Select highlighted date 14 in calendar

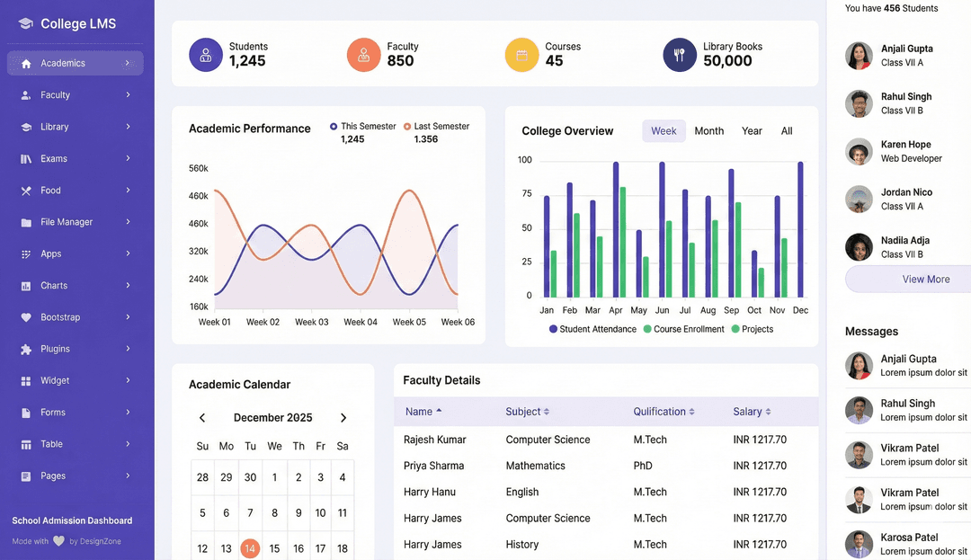(x=250, y=548)
